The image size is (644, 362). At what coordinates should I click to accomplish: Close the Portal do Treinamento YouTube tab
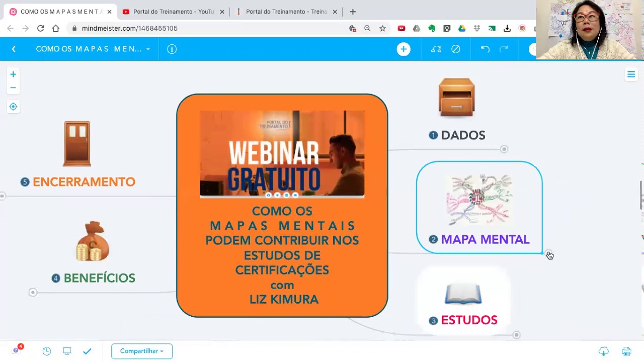[222, 12]
